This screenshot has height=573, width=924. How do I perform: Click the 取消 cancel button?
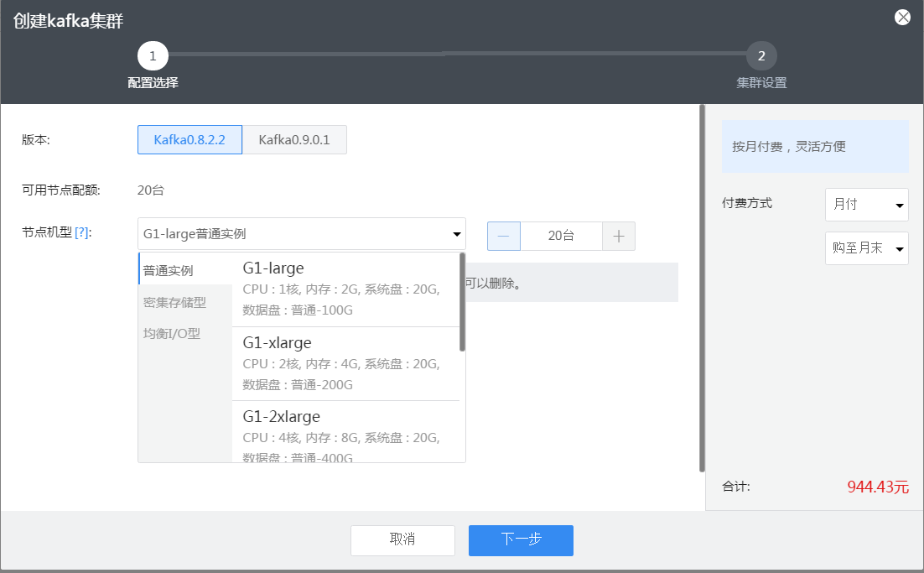coord(402,540)
